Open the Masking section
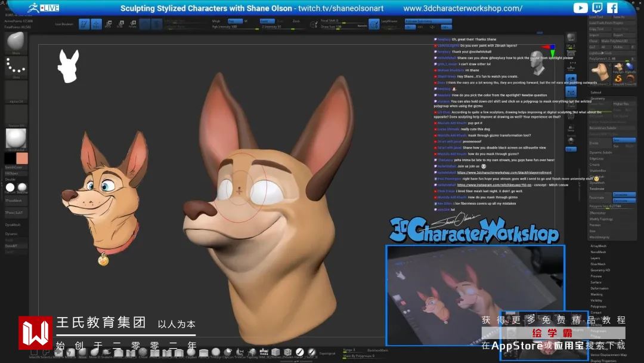 [x=597, y=294]
